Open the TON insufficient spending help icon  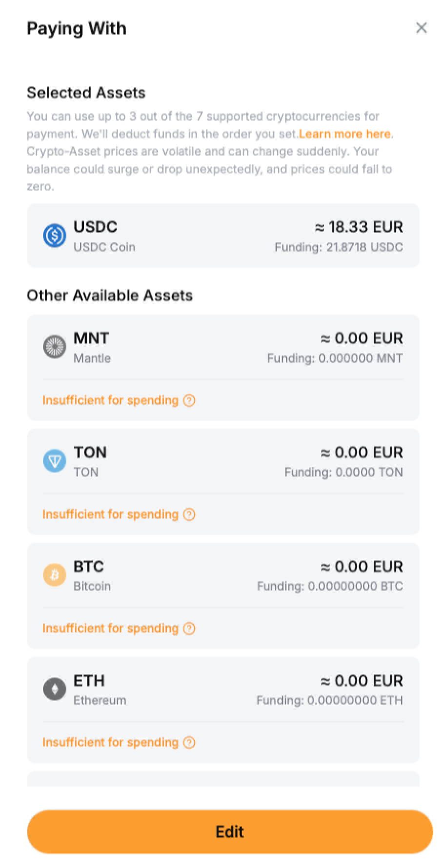pyautogui.click(x=189, y=514)
